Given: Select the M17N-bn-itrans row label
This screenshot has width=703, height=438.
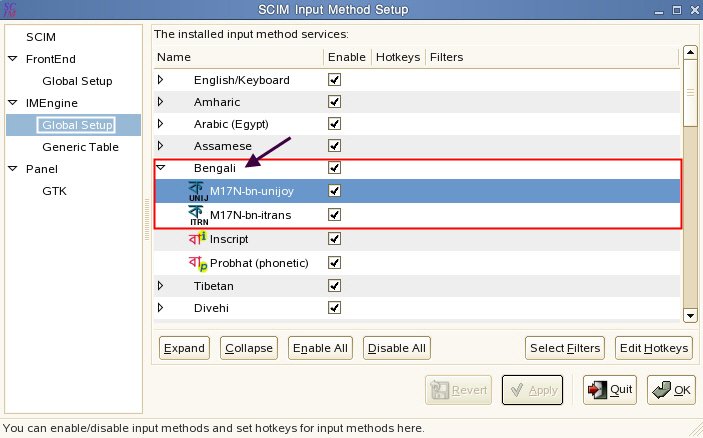Looking at the screenshot, I should coord(250,215).
